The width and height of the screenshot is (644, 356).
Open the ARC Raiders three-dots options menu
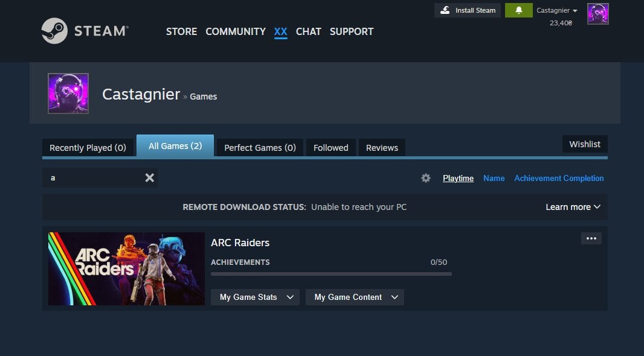click(591, 238)
